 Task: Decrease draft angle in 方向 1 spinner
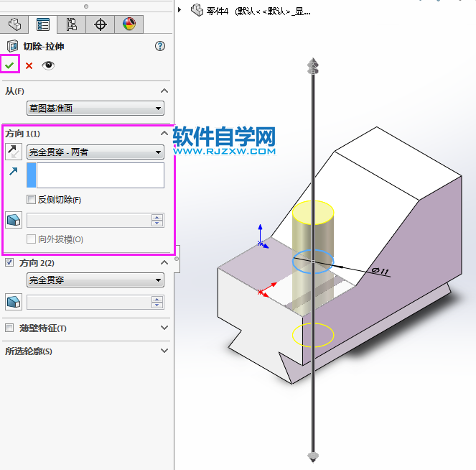coord(157,224)
